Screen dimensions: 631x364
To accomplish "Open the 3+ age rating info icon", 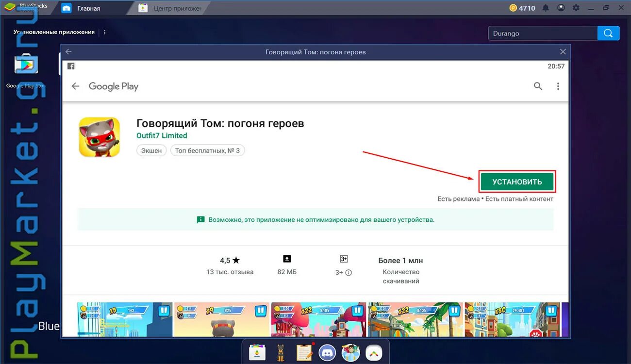I will (x=349, y=272).
